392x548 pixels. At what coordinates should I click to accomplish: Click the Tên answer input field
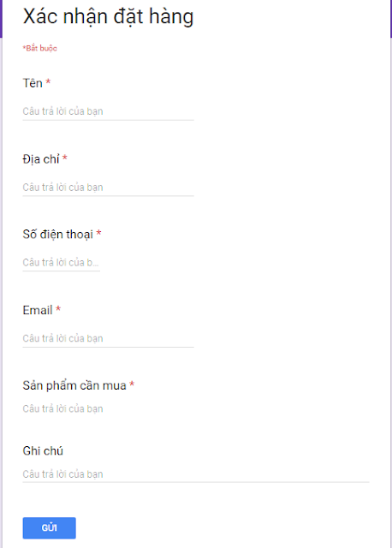pos(108,111)
